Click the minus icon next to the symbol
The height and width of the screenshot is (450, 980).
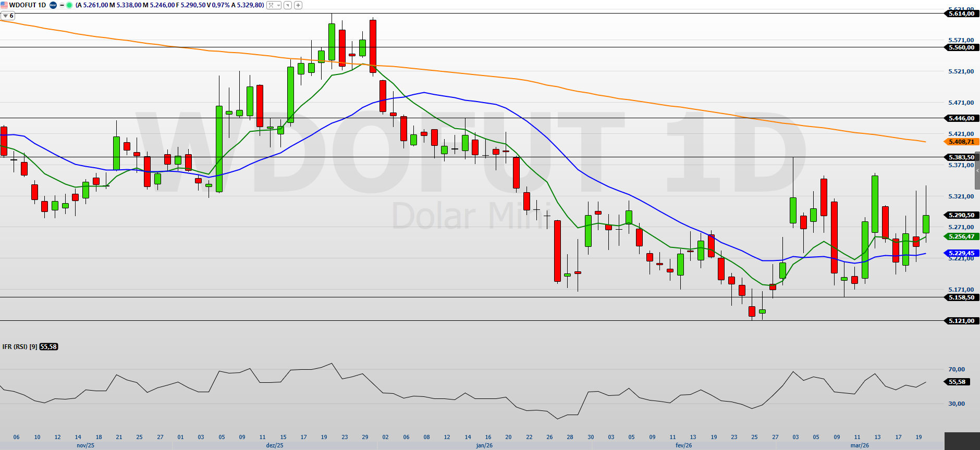pos(62,5)
